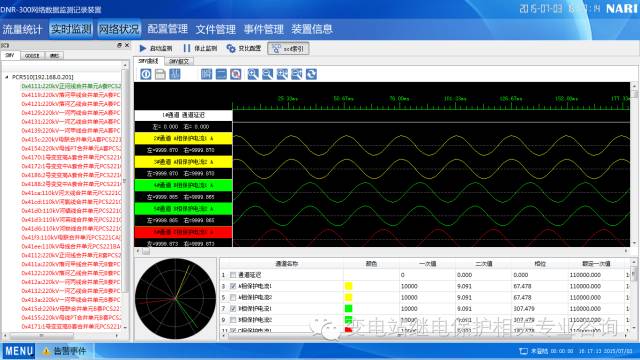This screenshot has width=640, height=360.
Task: Click the float panel icon in left pane header
Action: tap(119, 45)
